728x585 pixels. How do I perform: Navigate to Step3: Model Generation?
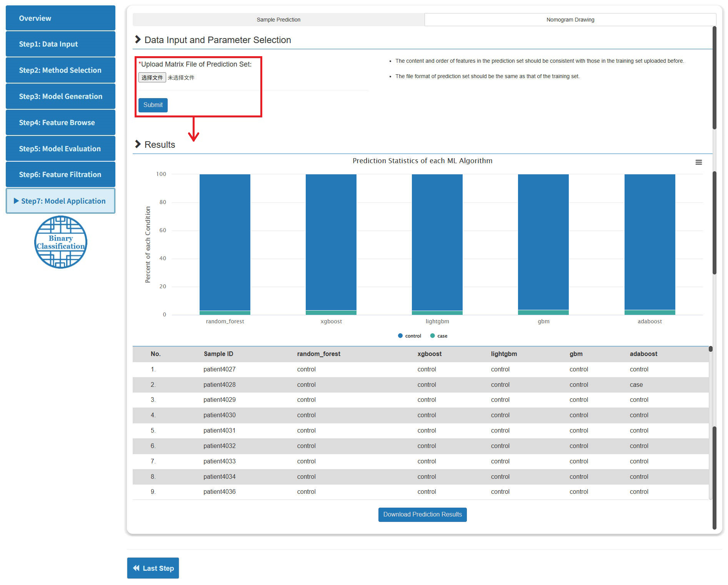(x=60, y=97)
